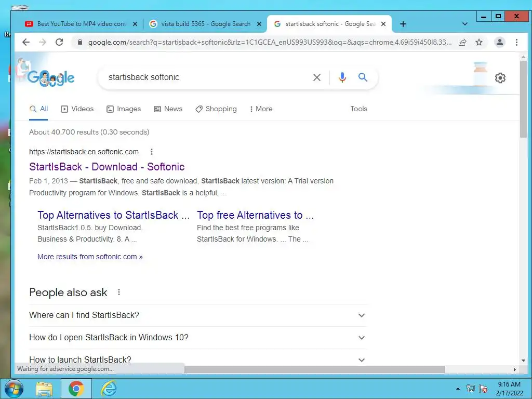532x399 pixels.
Task: Click the browser forward arrow
Action: (x=43, y=42)
